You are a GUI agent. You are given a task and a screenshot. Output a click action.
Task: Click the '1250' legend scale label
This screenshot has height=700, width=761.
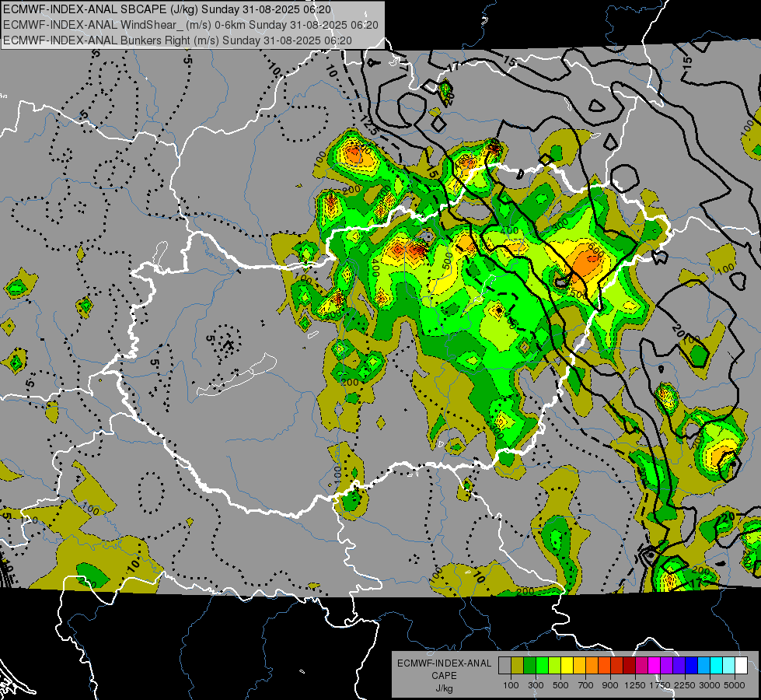(x=635, y=685)
